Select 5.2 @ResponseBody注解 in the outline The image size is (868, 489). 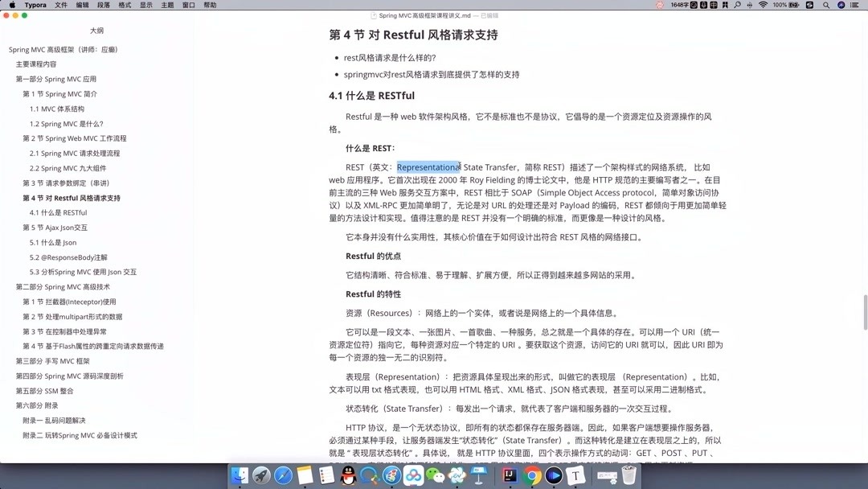coord(58,257)
